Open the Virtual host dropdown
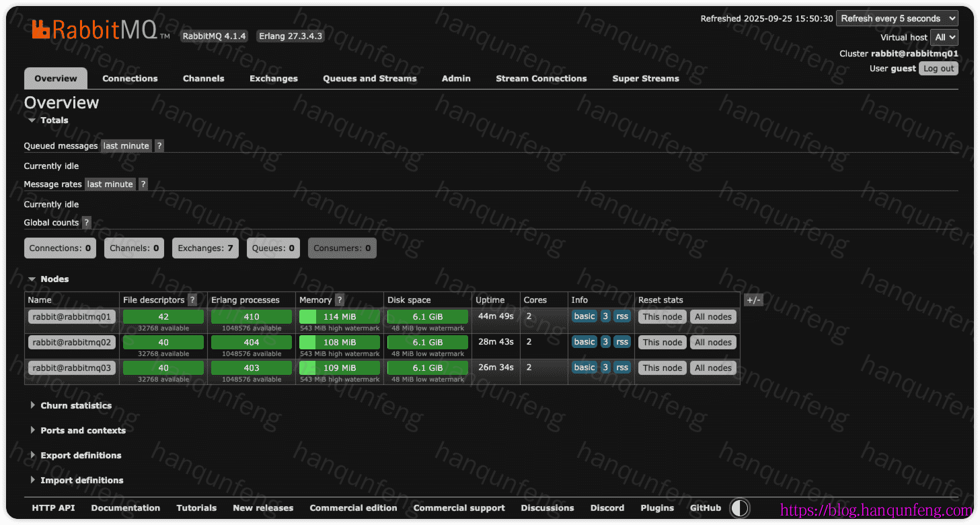 coord(944,38)
